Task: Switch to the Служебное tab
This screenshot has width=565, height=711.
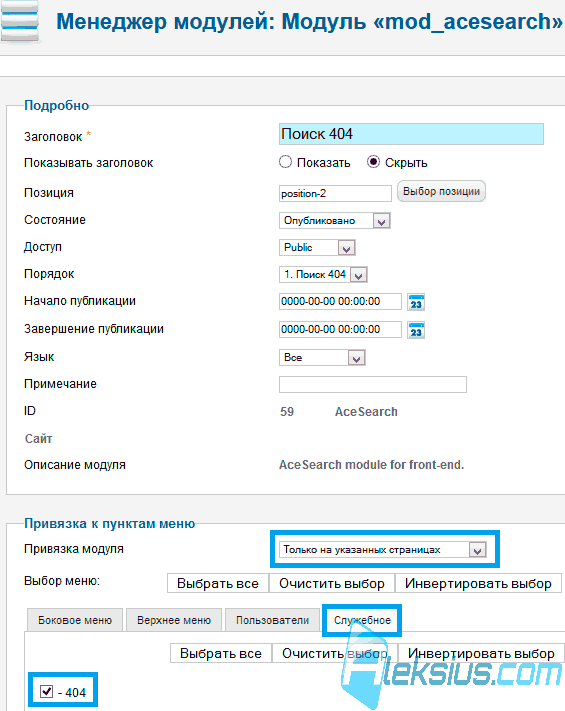Action: 362,620
